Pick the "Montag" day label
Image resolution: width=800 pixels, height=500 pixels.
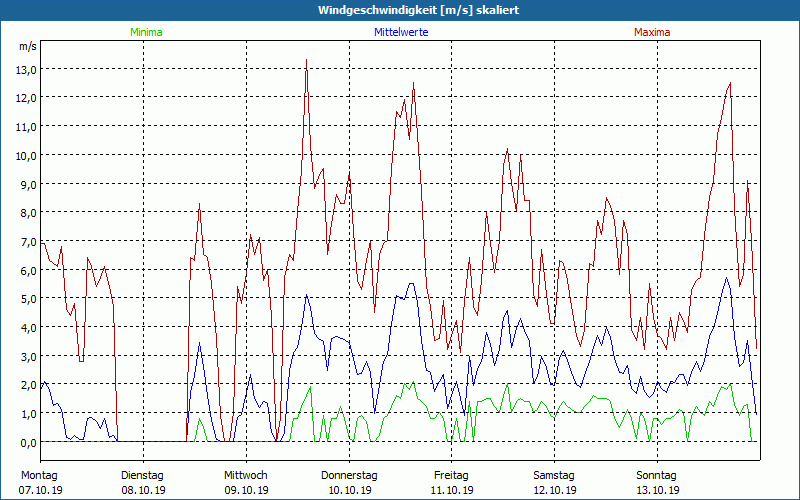click(39, 475)
